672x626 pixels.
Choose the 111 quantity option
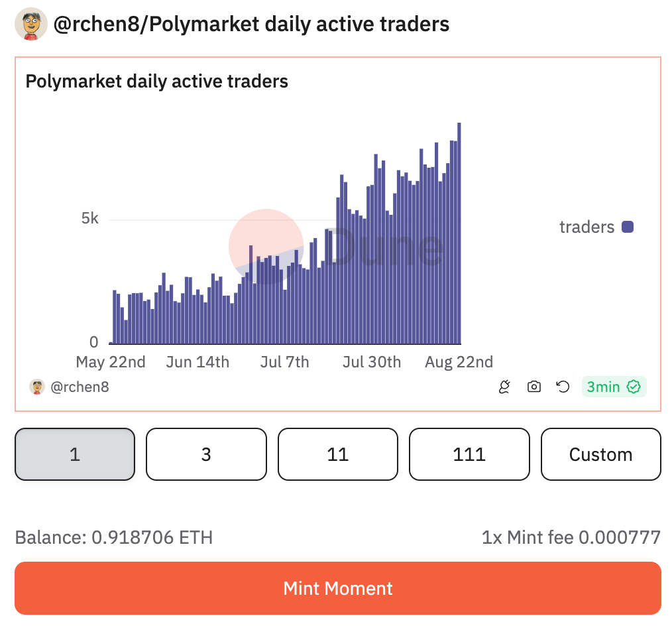click(x=469, y=454)
